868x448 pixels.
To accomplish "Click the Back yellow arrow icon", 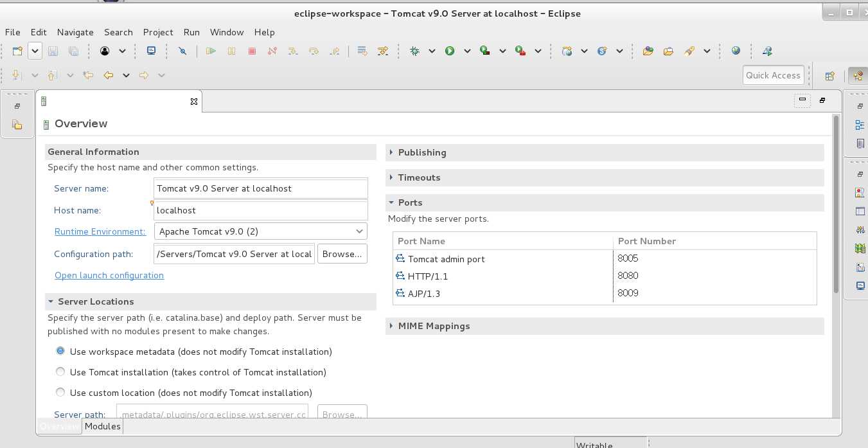I will pyautogui.click(x=109, y=75).
